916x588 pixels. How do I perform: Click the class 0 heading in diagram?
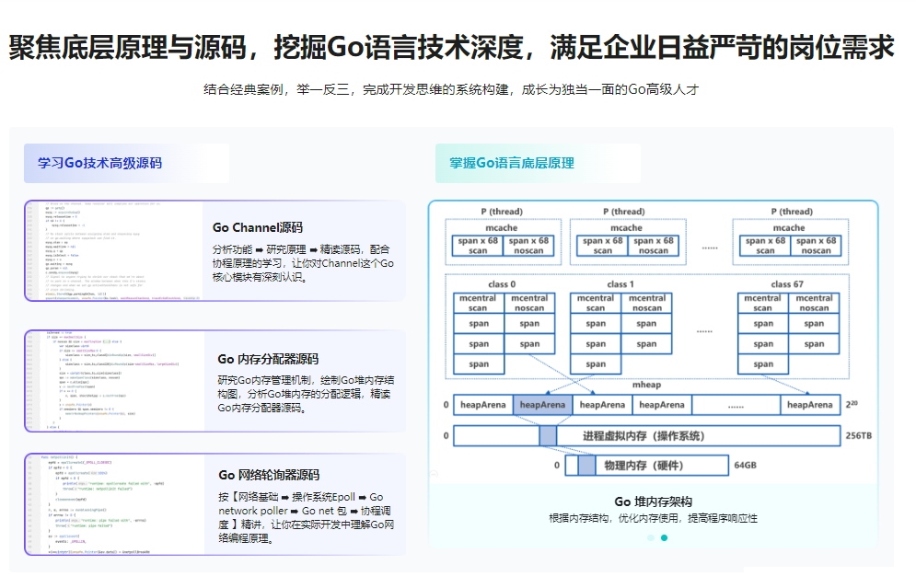(503, 284)
